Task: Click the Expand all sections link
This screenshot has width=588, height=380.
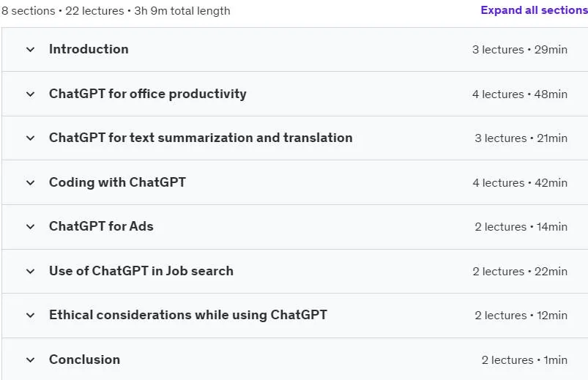Action: click(534, 10)
